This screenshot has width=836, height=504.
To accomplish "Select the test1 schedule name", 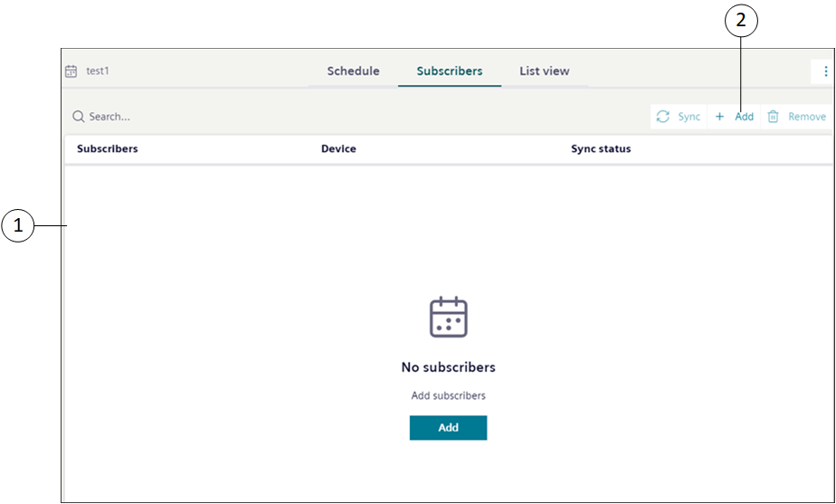I will (x=97, y=71).
